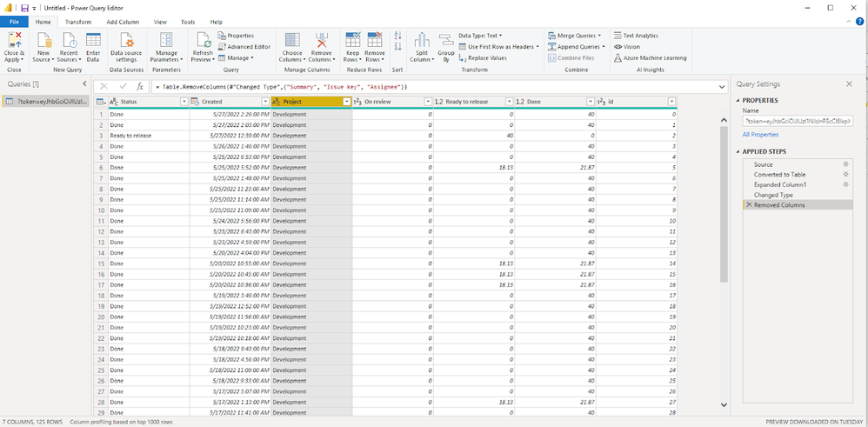The width and height of the screenshot is (868, 427).
Task: Click the All Properties link
Action: (760, 135)
